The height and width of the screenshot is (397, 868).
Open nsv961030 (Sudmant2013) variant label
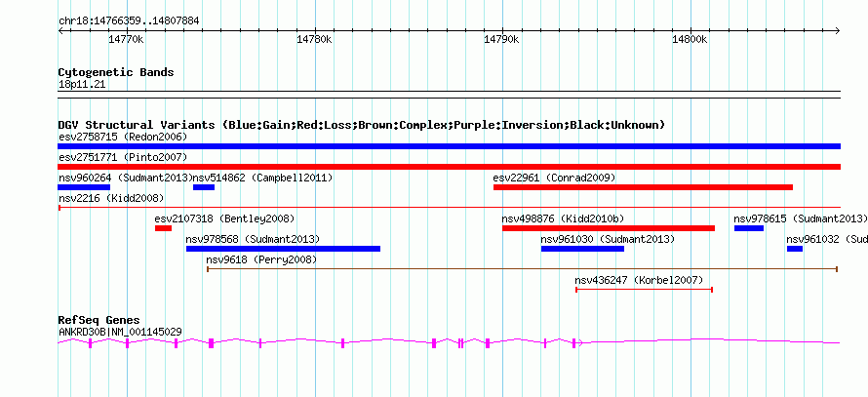tap(608, 239)
